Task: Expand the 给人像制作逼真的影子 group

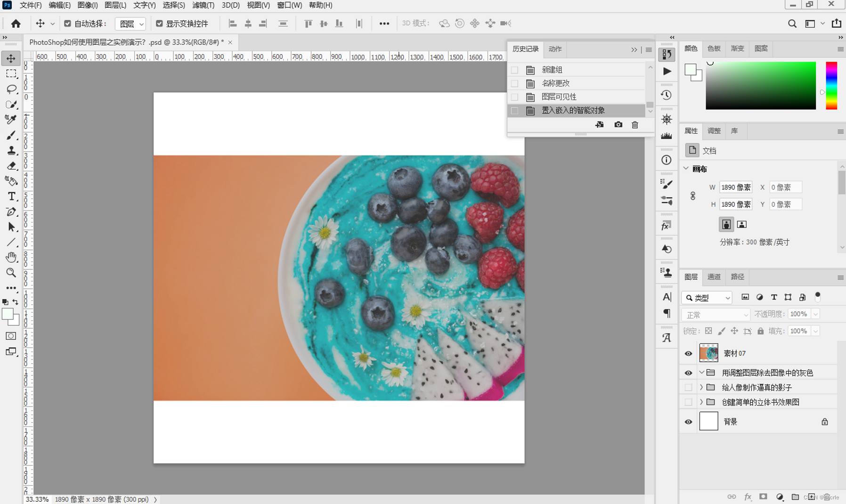Action: 701,387
